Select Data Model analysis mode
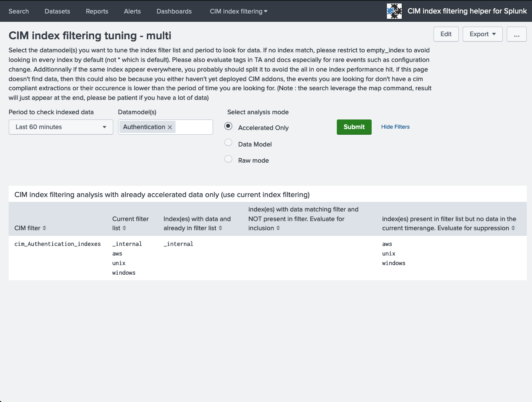The image size is (532, 402). click(228, 143)
